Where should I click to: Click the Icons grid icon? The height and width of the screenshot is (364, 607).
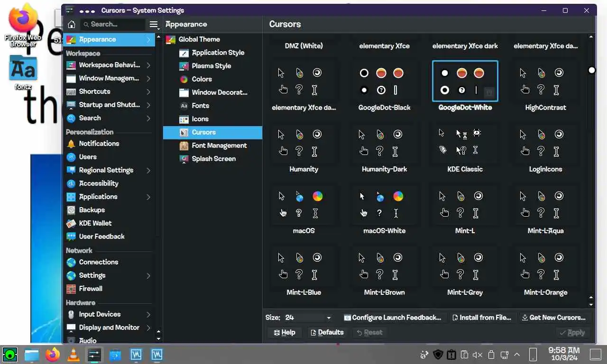tap(184, 119)
